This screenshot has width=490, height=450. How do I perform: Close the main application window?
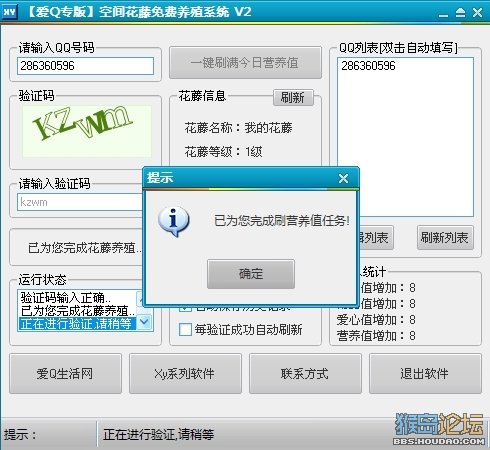tap(477, 13)
